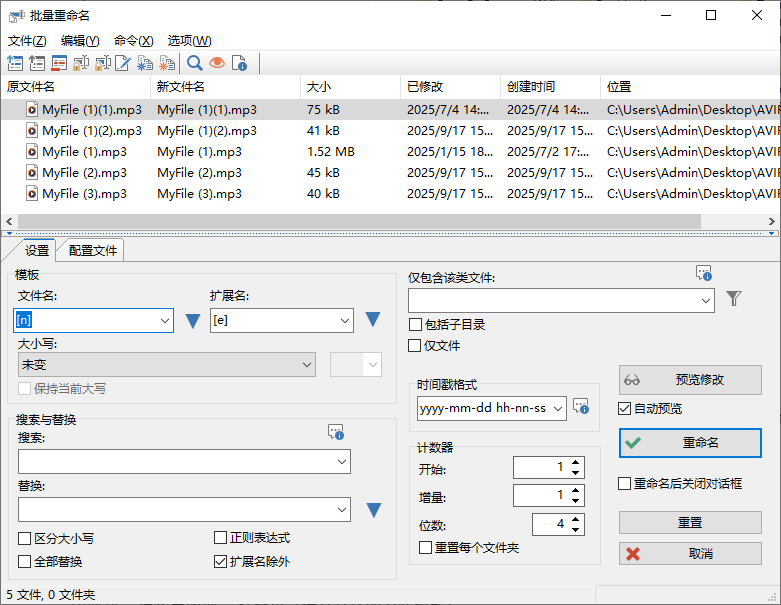Click the 预览修改 button
Image resolution: width=781 pixels, height=605 pixels.
coord(690,380)
